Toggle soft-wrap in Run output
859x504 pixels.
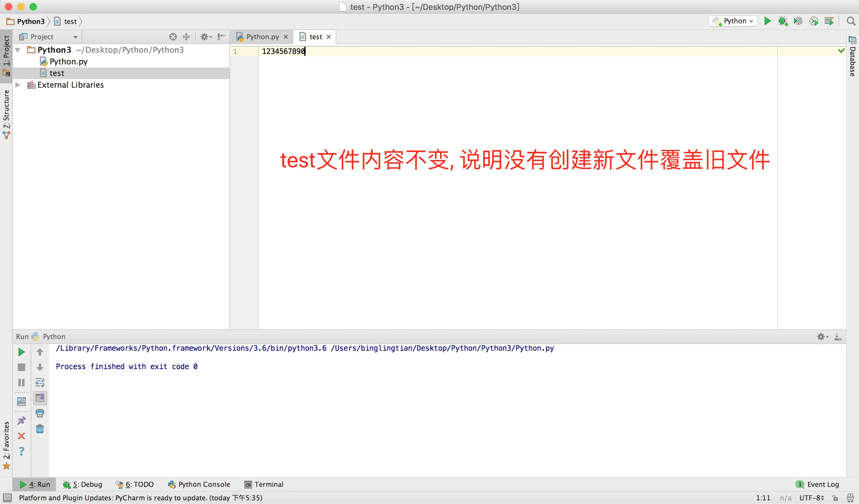(x=40, y=382)
